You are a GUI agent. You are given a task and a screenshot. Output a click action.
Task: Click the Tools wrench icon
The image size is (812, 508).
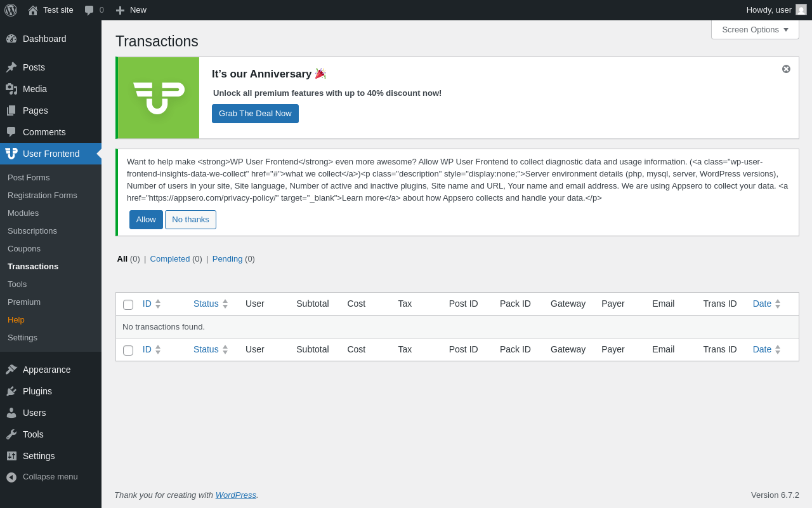coord(11,434)
